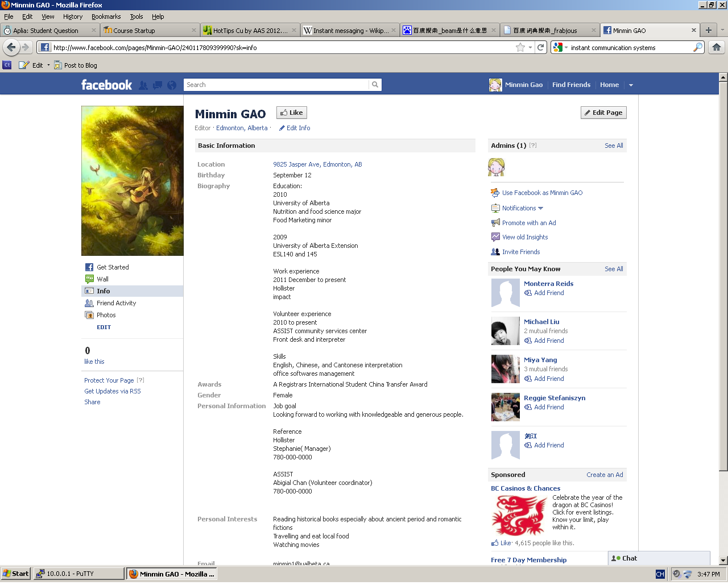Open the URL history dropdown arrow
728x585 pixels.
coord(530,47)
